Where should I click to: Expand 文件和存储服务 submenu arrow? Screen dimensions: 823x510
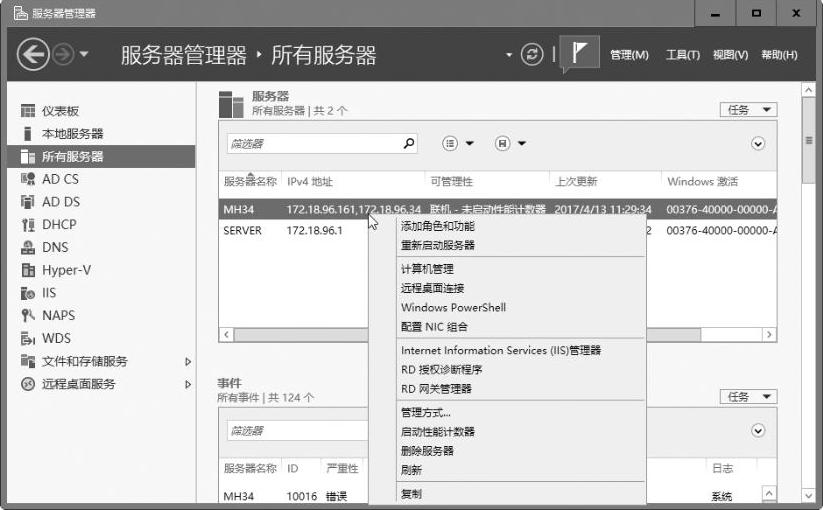188,362
